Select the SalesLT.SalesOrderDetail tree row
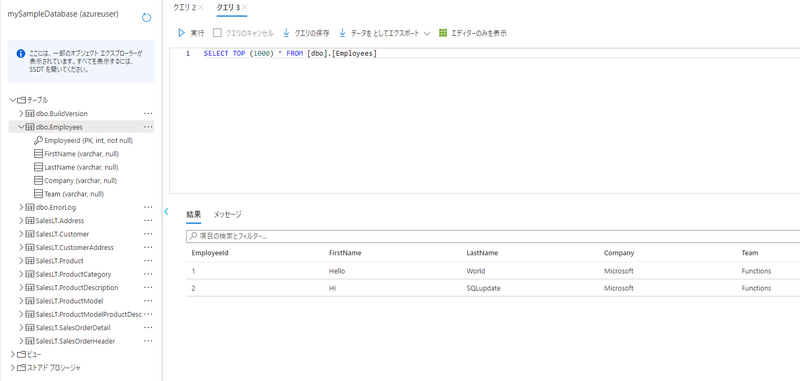This screenshot has height=381, width=800. 82,327
